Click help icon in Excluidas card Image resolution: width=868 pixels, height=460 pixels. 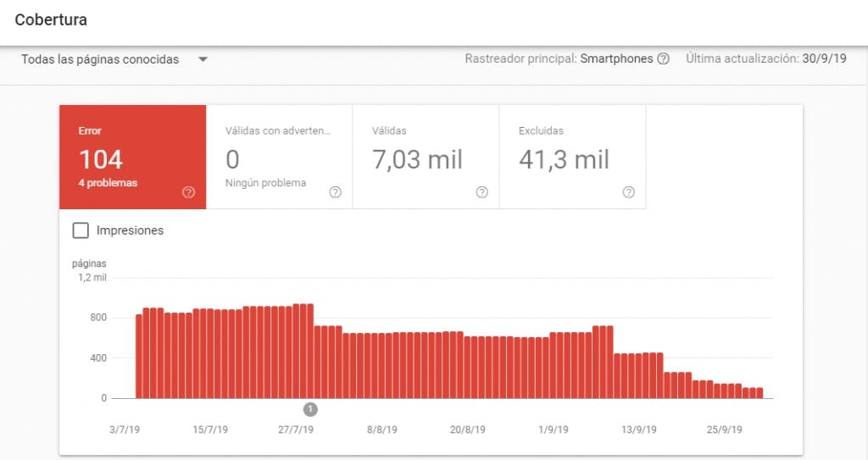pos(628,192)
